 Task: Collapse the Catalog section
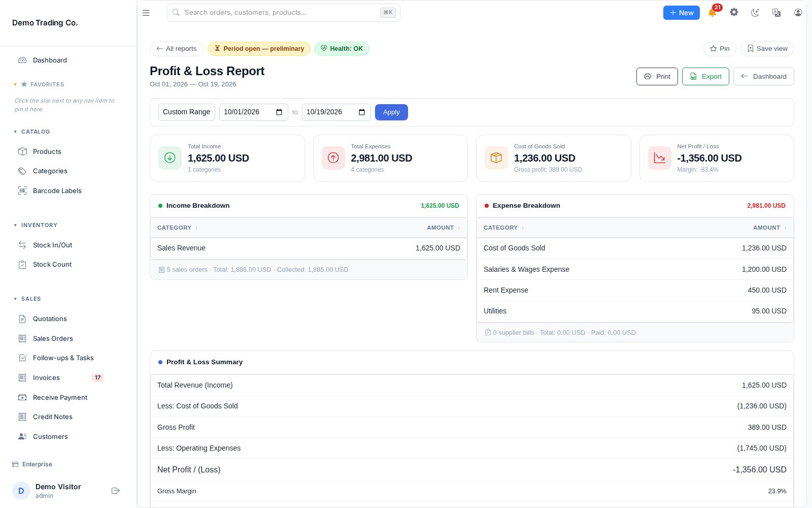tap(32, 132)
